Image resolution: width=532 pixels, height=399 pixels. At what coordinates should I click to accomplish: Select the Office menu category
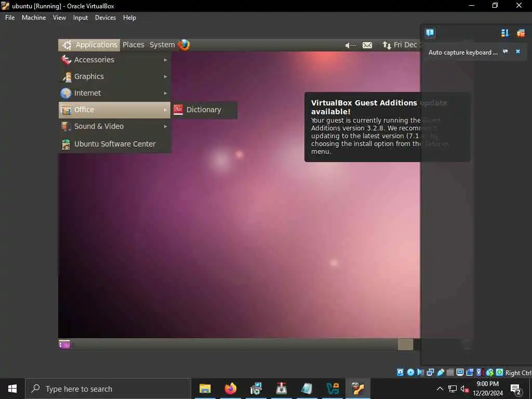pyautogui.click(x=114, y=110)
